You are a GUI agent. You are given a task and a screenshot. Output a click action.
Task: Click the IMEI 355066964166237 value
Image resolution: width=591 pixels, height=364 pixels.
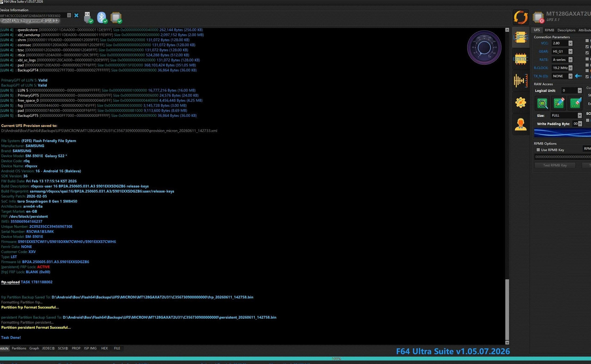click(26, 222)
